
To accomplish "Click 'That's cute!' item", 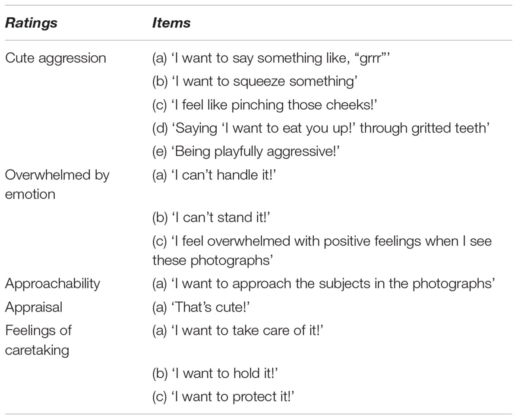I will (202, 307).
